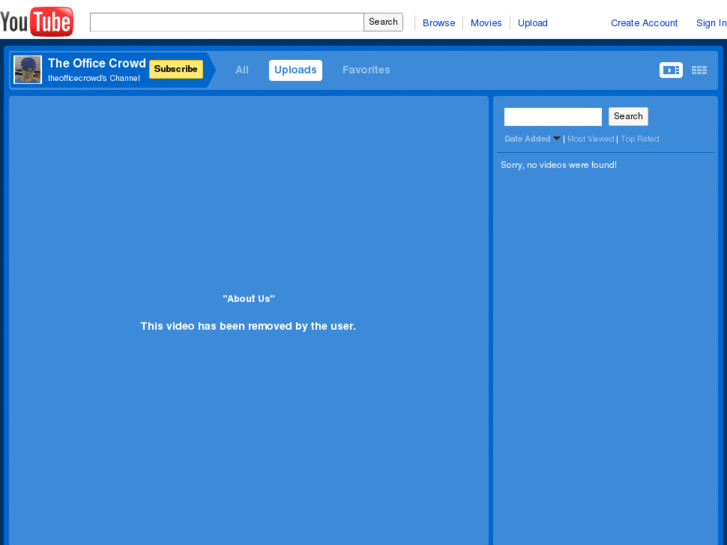Image resolution: width=727 pixels, height=545 pixels.
Task: Click the Create Account link
Action: tap(644, 23)
